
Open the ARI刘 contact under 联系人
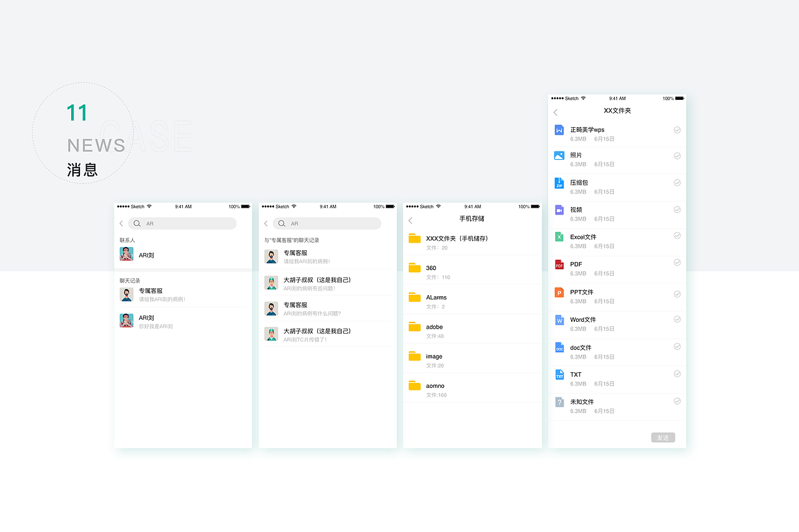183,254
